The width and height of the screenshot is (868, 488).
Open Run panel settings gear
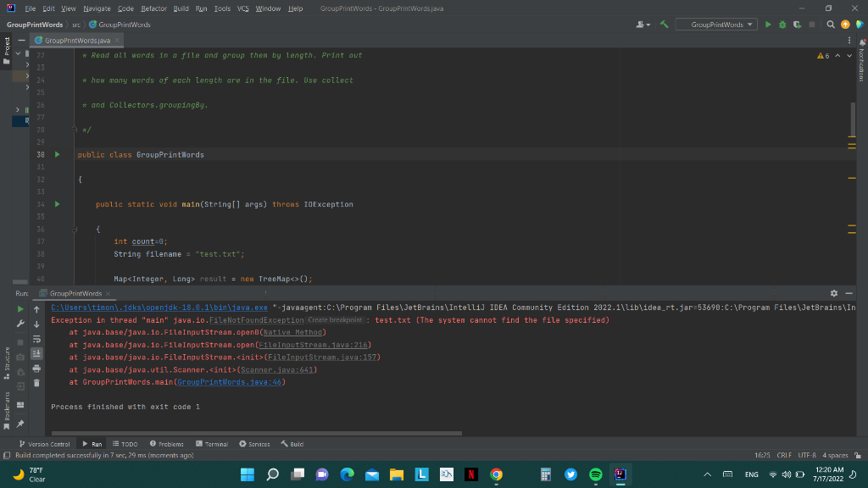(835, 294)
